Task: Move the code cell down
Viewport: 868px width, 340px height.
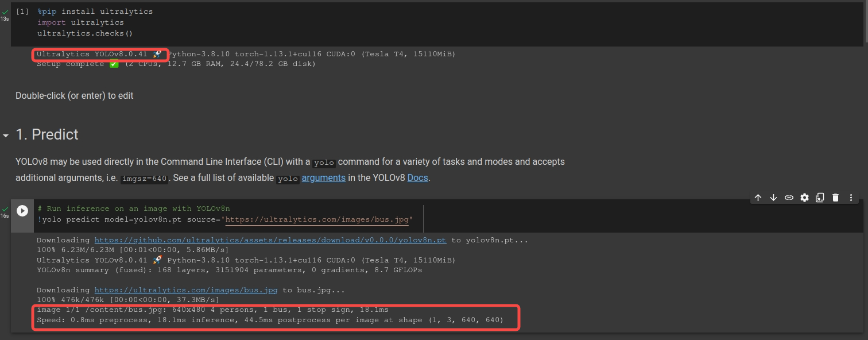Action: click(773, 198)
